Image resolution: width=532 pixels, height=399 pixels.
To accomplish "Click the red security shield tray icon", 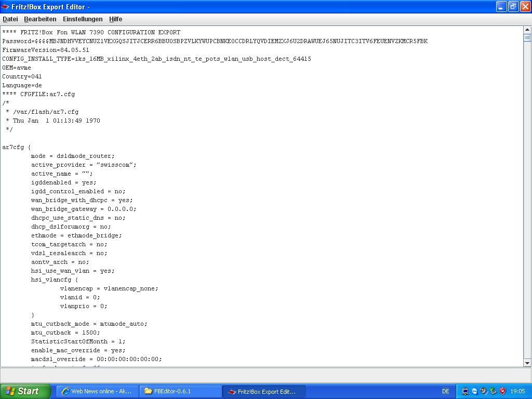I will pyautogui.click(x=502, y=392).
